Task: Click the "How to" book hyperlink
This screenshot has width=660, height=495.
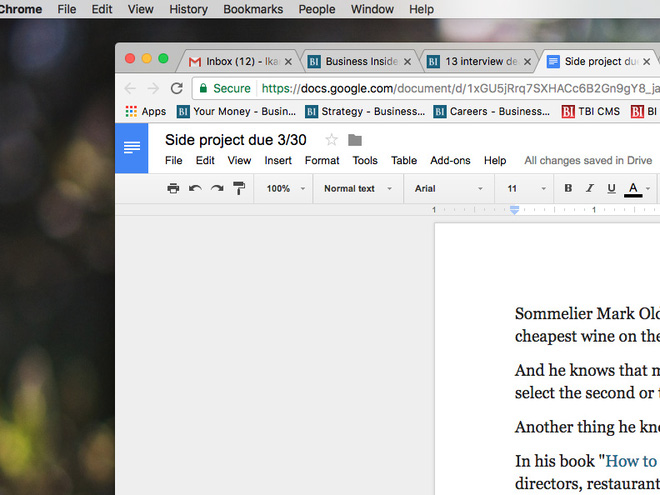Action: click(631, 461)
